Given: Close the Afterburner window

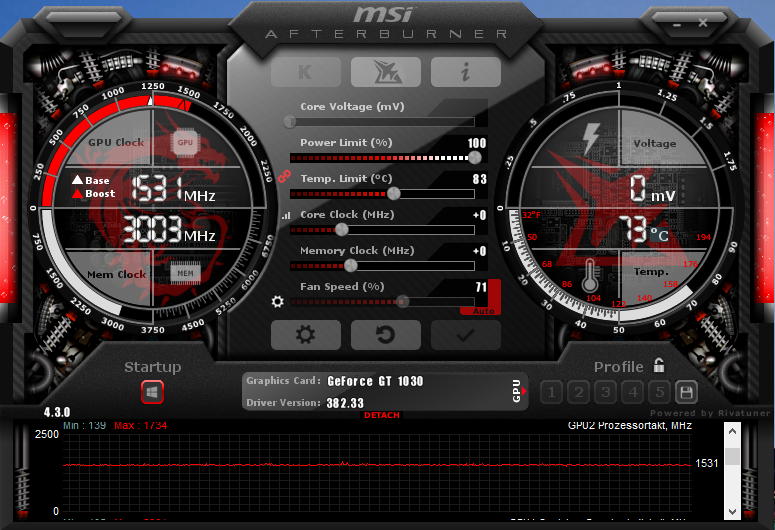Looking at the screenshot, I should click(x=703, y=23).
